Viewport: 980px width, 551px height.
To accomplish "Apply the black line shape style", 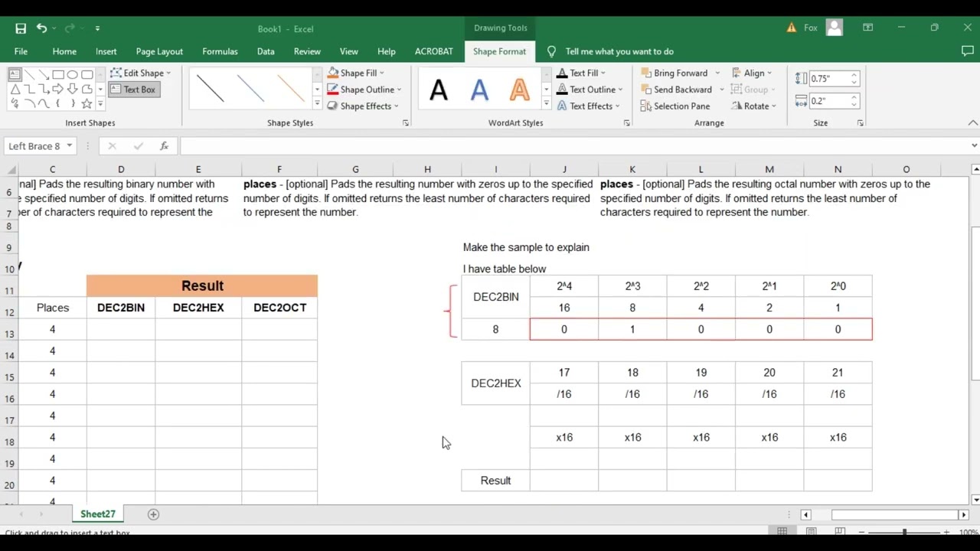I will [x=211, y=90].
